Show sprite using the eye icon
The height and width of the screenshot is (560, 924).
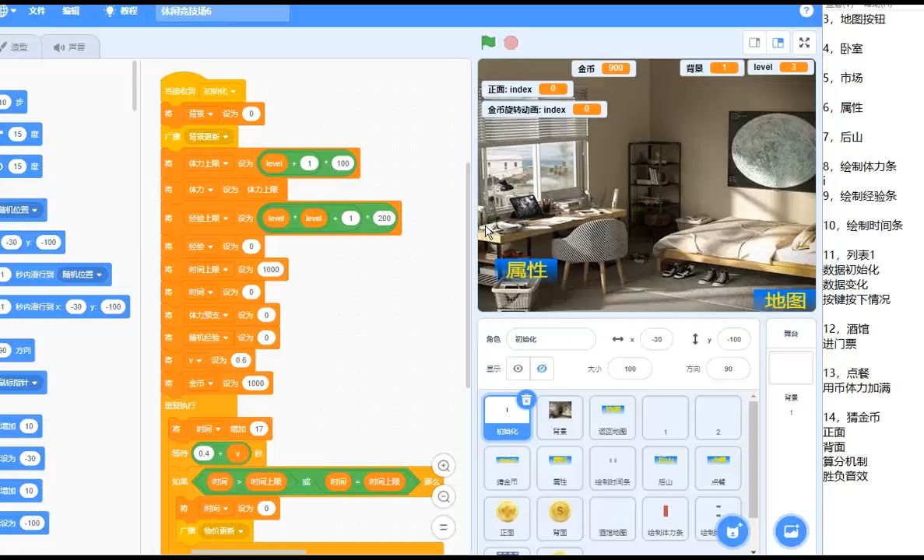[x=518, y=369]
